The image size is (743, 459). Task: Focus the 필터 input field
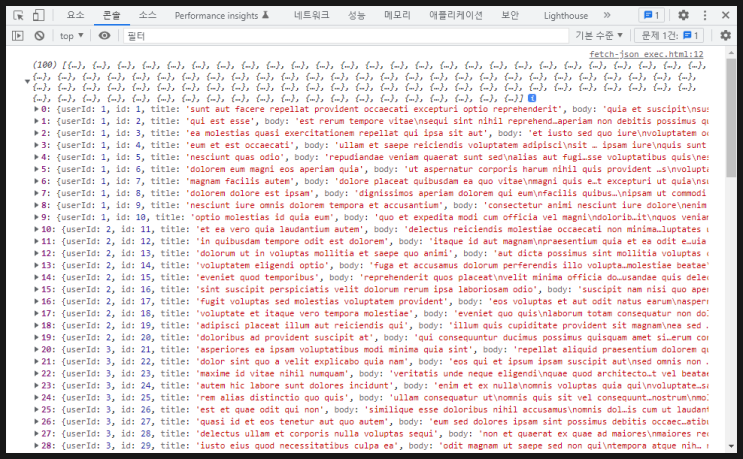346,36
